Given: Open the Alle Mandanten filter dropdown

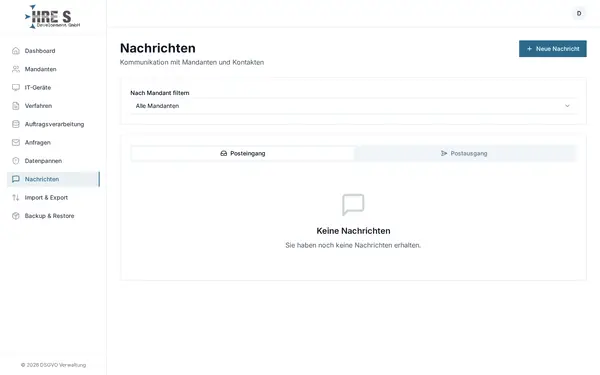Looking at the screenshot, I should tap(353, 106).
